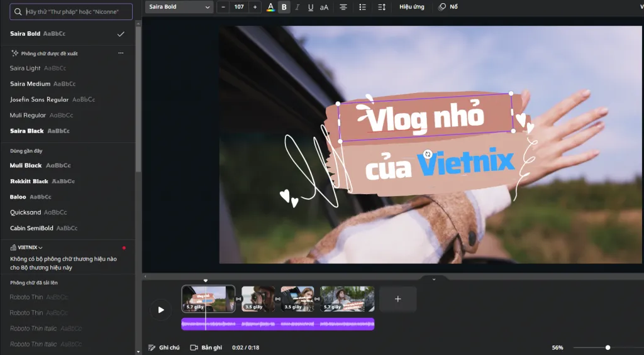Toggle uppercase aA formatting
The height and width of the screenshot is (355, 644).
(324, 7)
